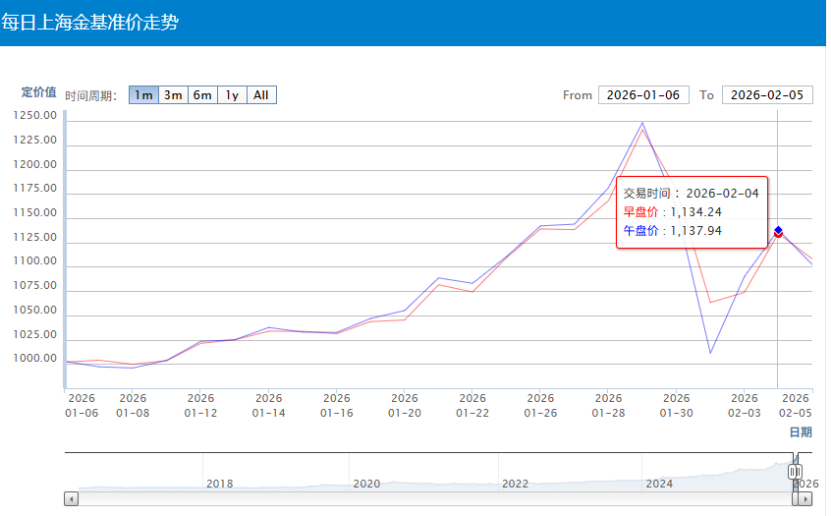Choose the 6m time range
The height and width of the screenshot is (516, 831).
[202, 95]
